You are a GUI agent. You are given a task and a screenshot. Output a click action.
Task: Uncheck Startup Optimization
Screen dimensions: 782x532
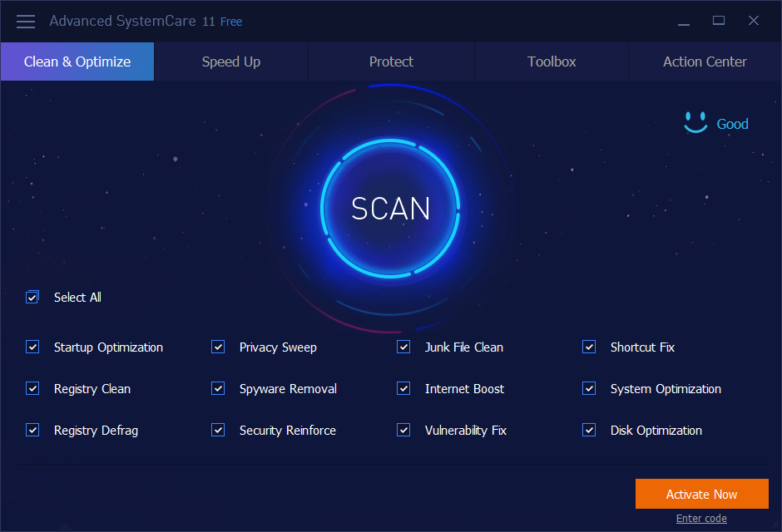tap(32, 347)
